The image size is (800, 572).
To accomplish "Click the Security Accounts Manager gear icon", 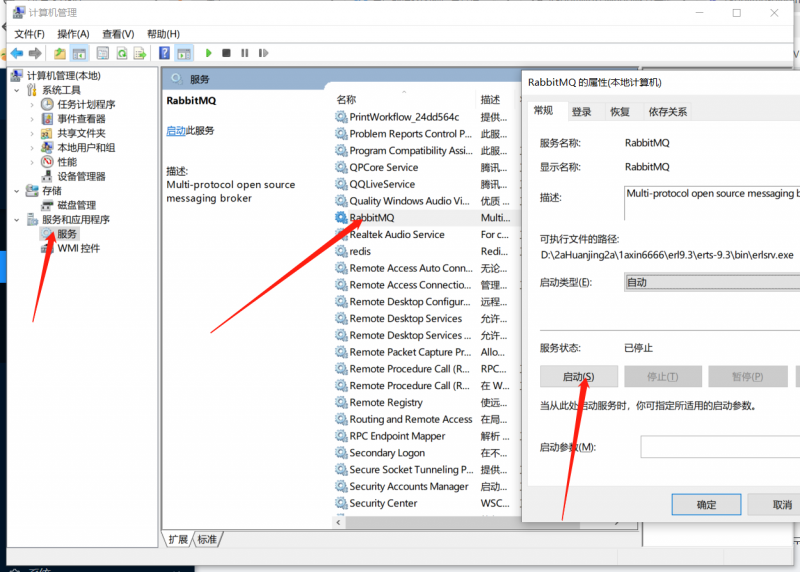I will pyautogui.click(x=341, y=486).
